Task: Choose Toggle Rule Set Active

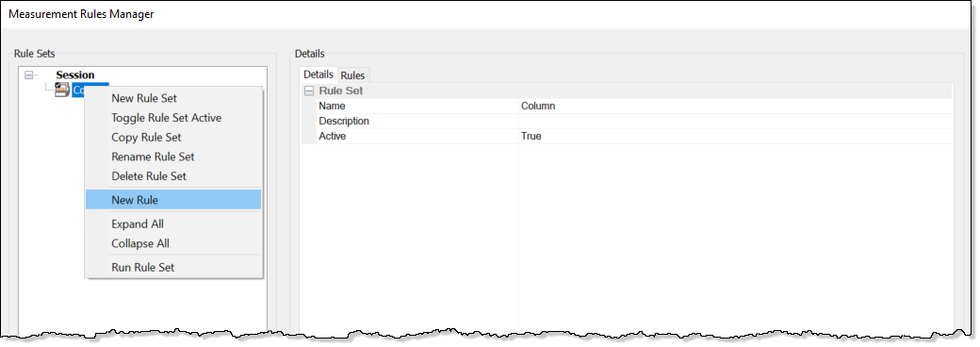Action: (166, 118)
